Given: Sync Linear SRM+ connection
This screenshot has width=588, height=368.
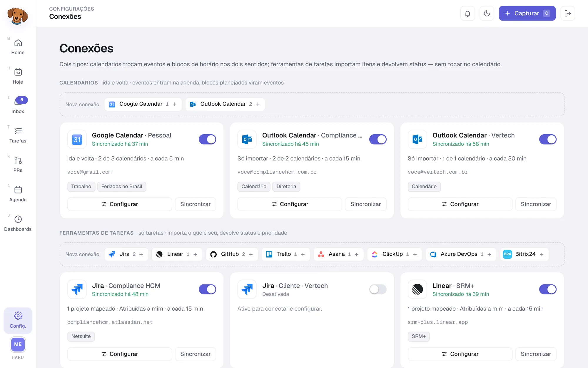Looking at the screenshot, I should pyautogui.click(x=536, y=354).
